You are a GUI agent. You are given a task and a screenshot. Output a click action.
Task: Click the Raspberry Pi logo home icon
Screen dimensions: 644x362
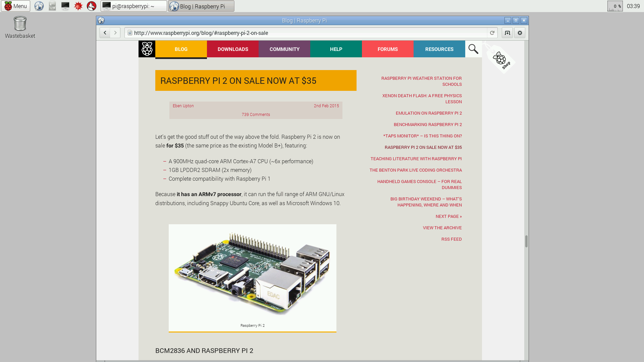147,49
